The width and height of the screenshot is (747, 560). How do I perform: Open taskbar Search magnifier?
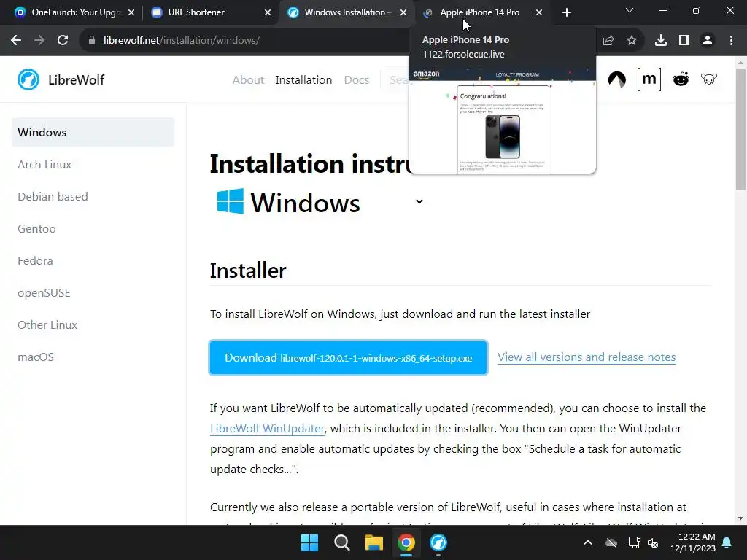point(341,542)
